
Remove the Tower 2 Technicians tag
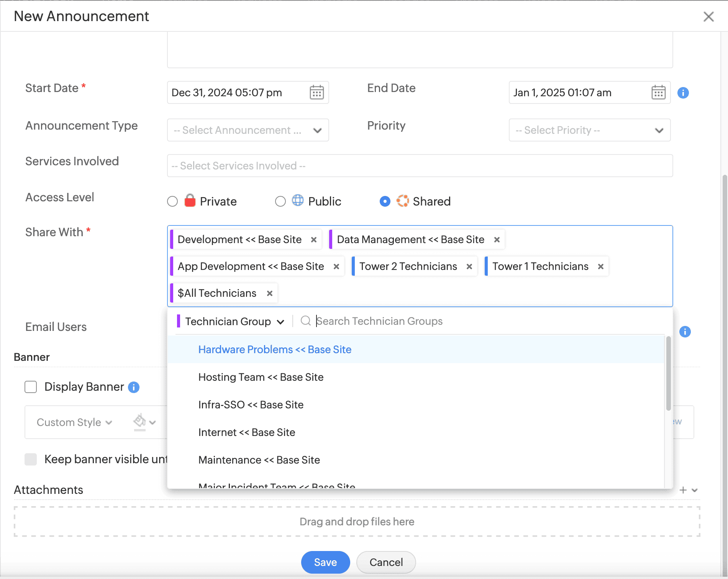pos(469,266)
